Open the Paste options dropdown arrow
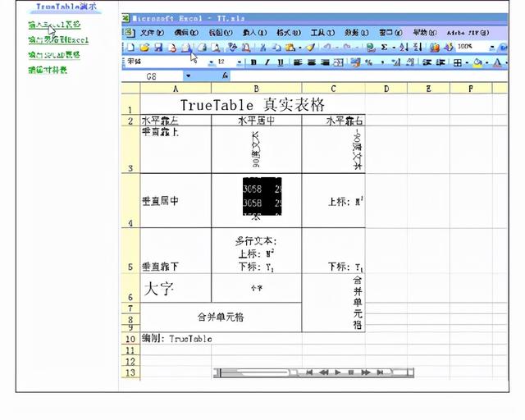Viewport: 525px width, 420px height. point(299,48)
